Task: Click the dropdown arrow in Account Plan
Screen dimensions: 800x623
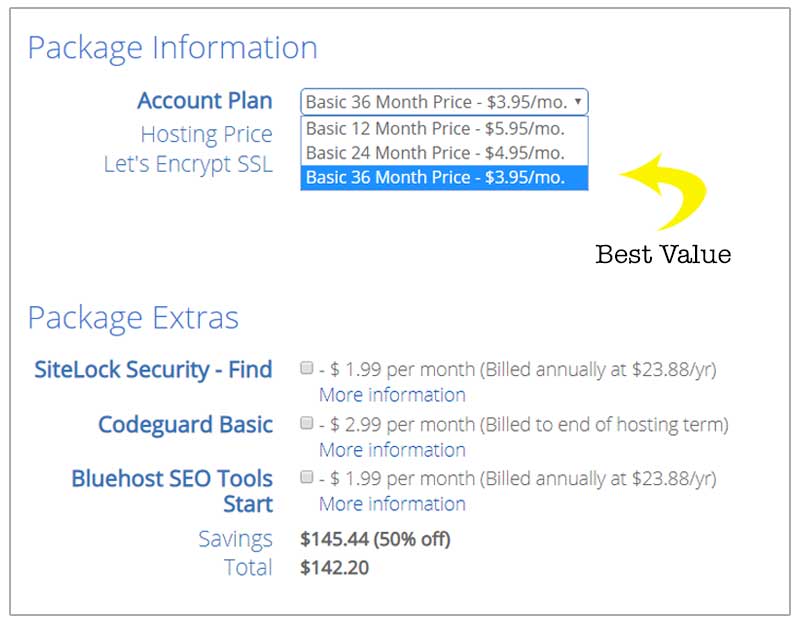Action: 578,101
